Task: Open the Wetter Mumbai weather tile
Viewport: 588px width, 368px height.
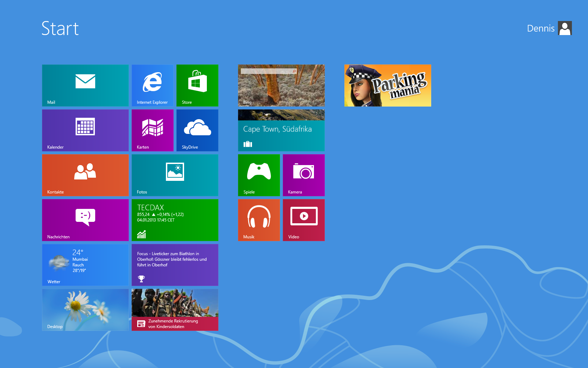Action: (x=85, y=265)
